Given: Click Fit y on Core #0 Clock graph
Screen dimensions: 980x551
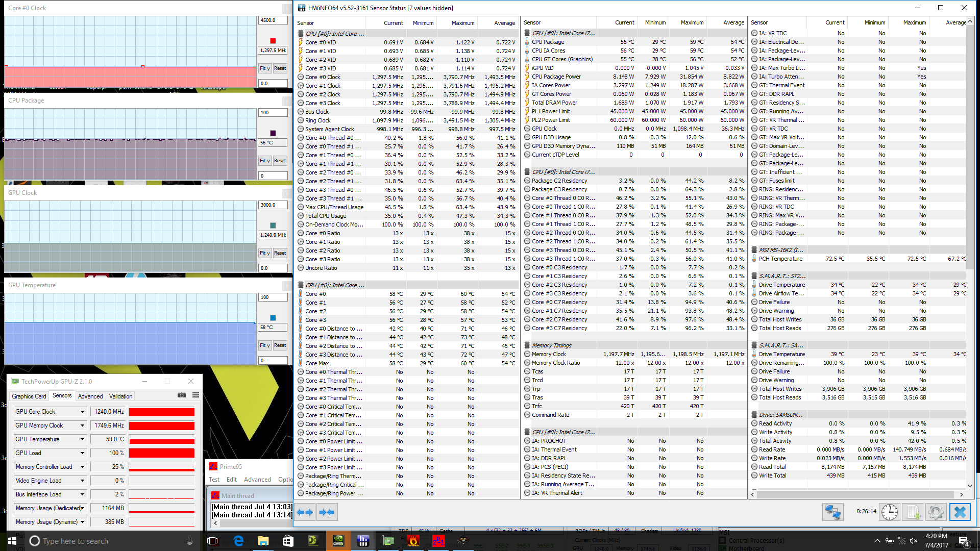Looking at the screenshot, I should click(265, 68).
